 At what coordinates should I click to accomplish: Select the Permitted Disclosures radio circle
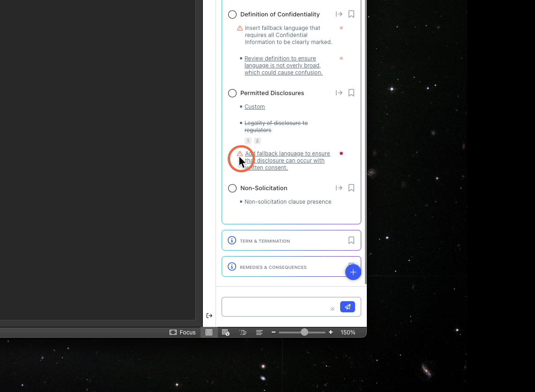click(232, 93)
